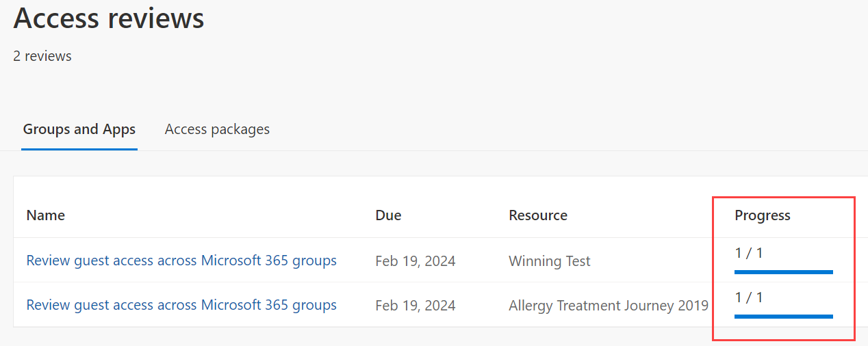Open the guest access review for Winning Test
Image resolution: width=868 pixels, height=346 pixels.
click(x=181, y=261)
